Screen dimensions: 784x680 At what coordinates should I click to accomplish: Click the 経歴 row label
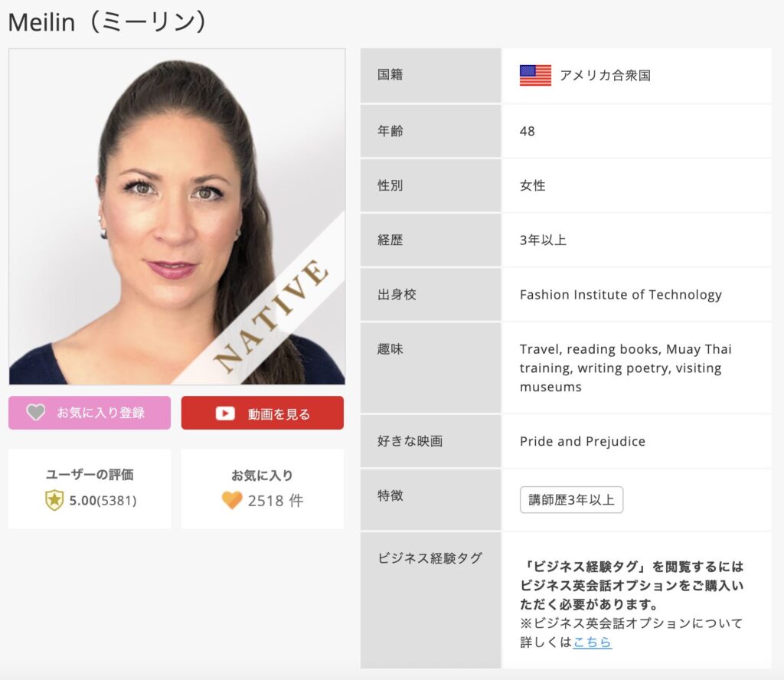click(x=390, y=240)
